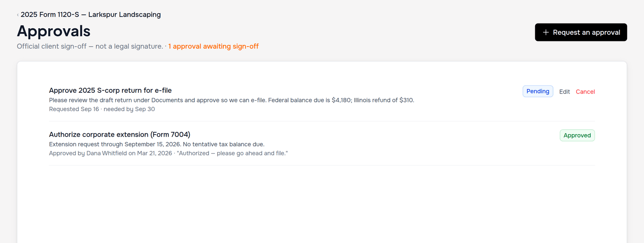Viewport: 644px width, 243px height.
Task: Click the plus icon on Request an approval
Action: point(546,32)
